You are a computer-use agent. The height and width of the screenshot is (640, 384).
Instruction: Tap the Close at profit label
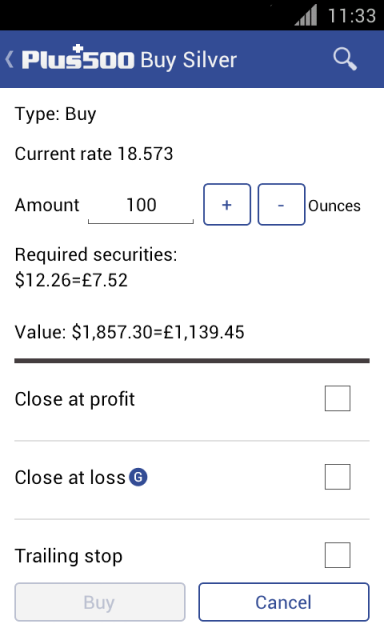click(x=75, y=399)
